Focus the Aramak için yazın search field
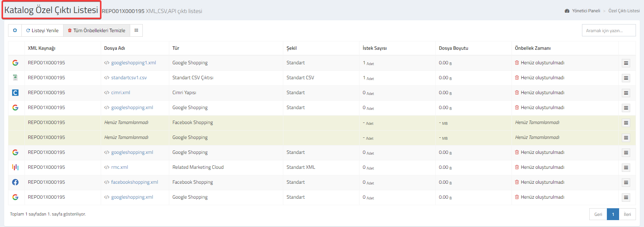The image size is (644, 227). click(x=608, y=30)
